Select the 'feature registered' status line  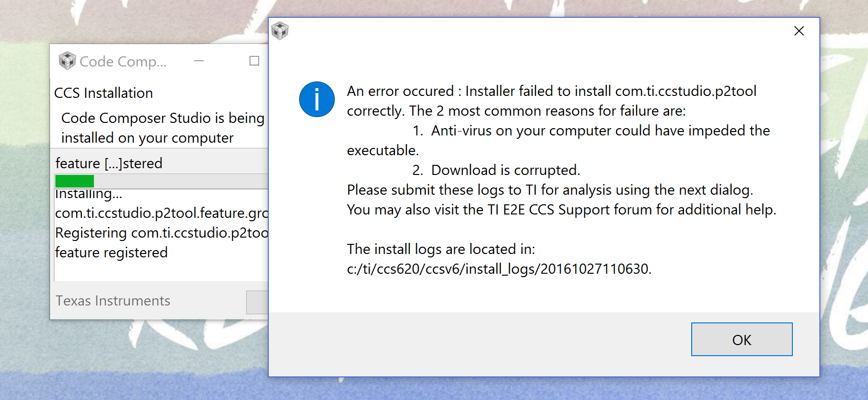click(x=111, y=252)
